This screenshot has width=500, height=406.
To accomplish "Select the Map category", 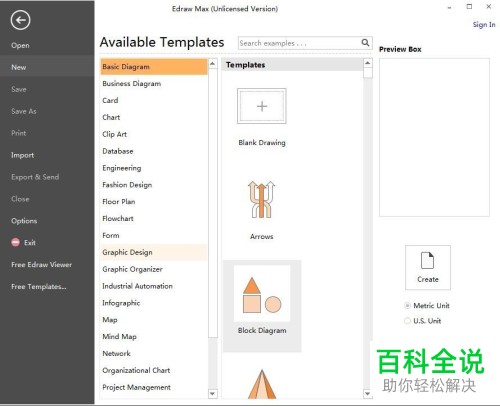I will [154, 320].
